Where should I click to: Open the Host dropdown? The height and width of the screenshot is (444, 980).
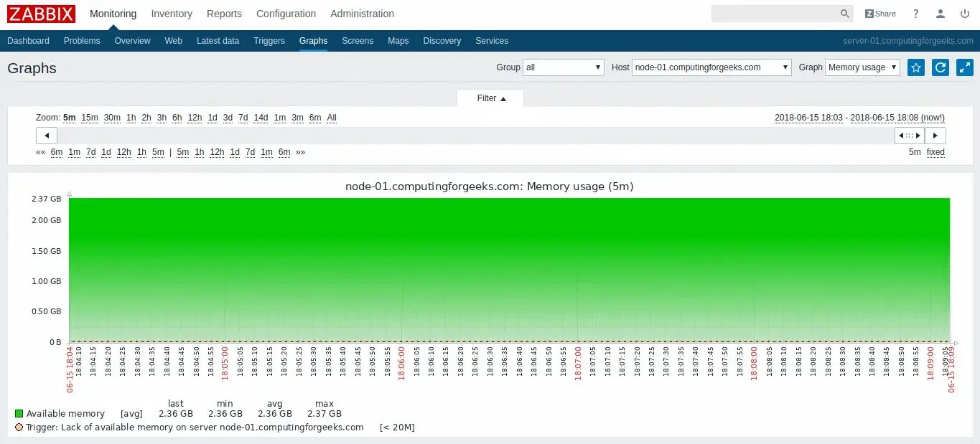tap(711, 67)
